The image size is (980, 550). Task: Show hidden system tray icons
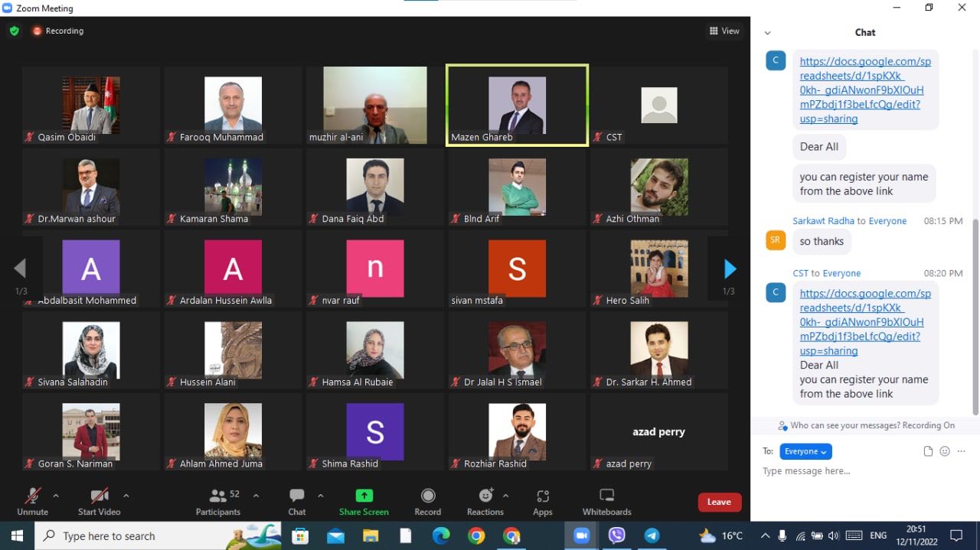pyautogui.click(x=765, y=535)
